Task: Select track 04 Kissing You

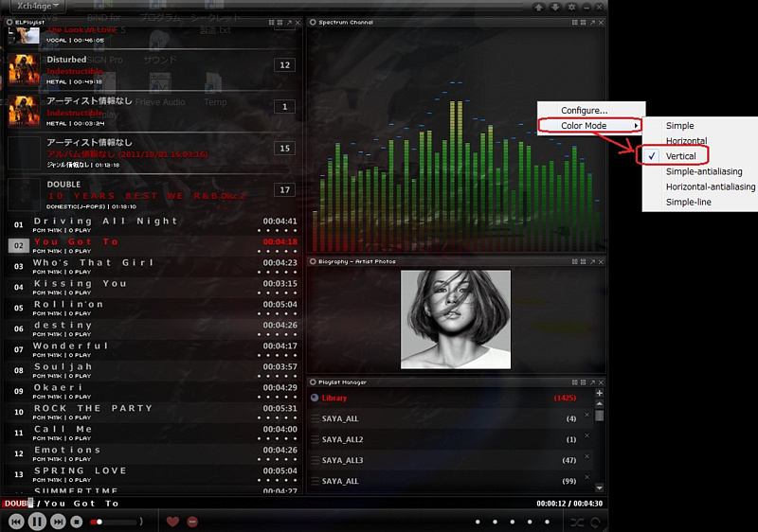Action: pyautogui.click(x=153, y=287)
